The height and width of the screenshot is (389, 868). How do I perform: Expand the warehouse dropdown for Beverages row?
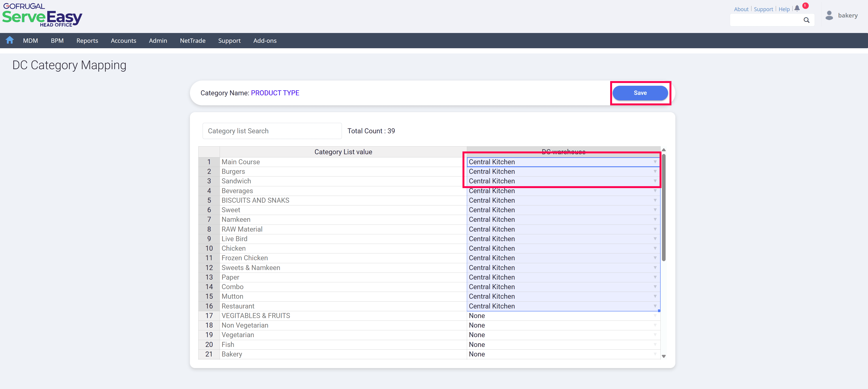point(655,191)
